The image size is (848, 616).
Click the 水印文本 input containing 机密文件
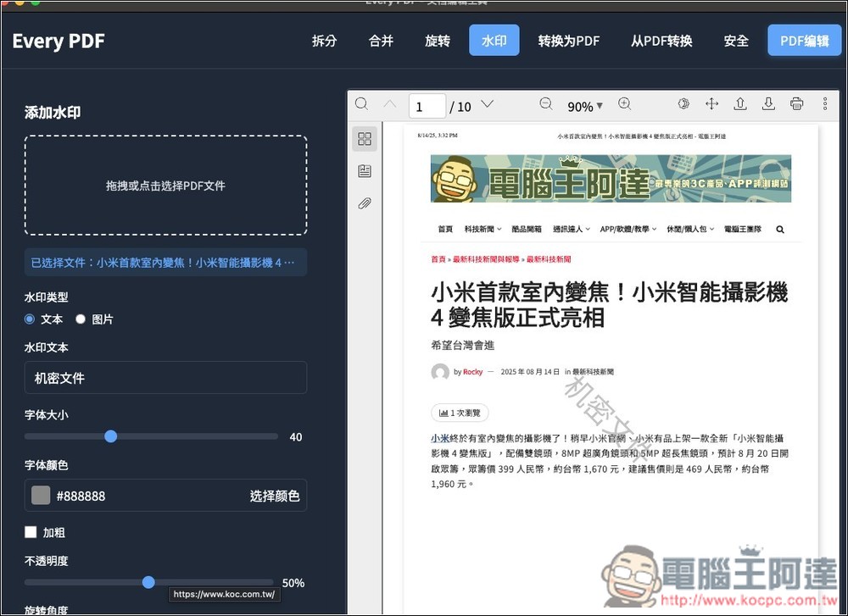click(x=165, y=378)
